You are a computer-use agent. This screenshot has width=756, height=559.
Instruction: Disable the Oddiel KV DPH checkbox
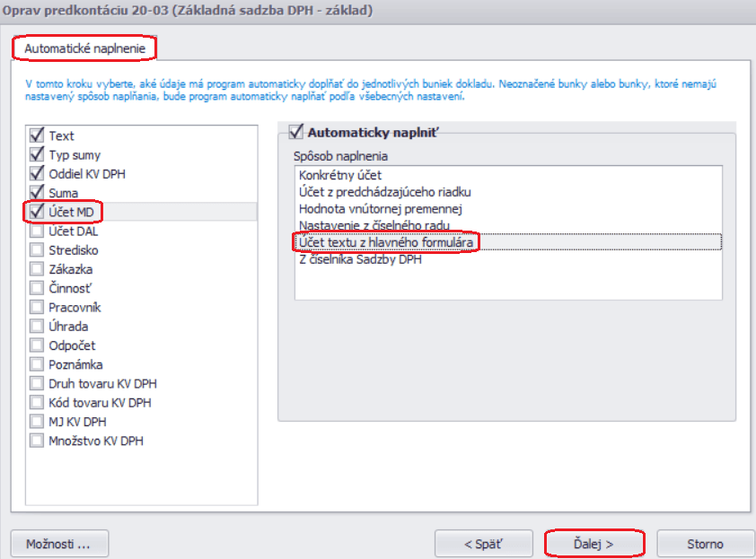tap(37, 173)
